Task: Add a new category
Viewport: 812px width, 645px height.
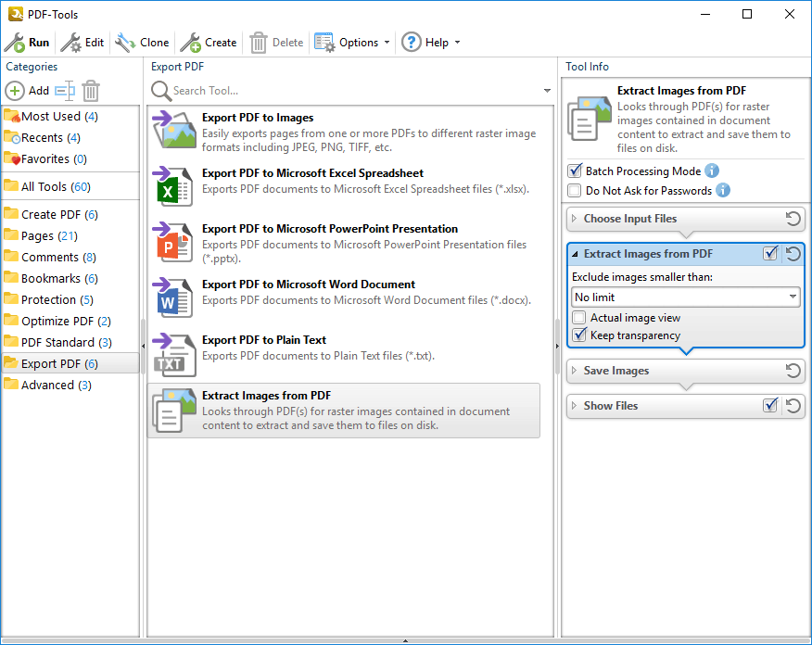Action: 27,91
